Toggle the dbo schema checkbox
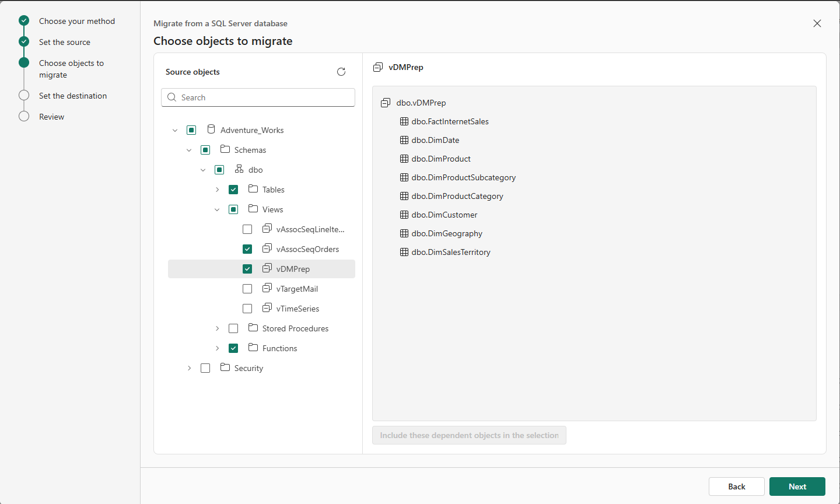The image size is (840, 504). (x=219, y=170)
